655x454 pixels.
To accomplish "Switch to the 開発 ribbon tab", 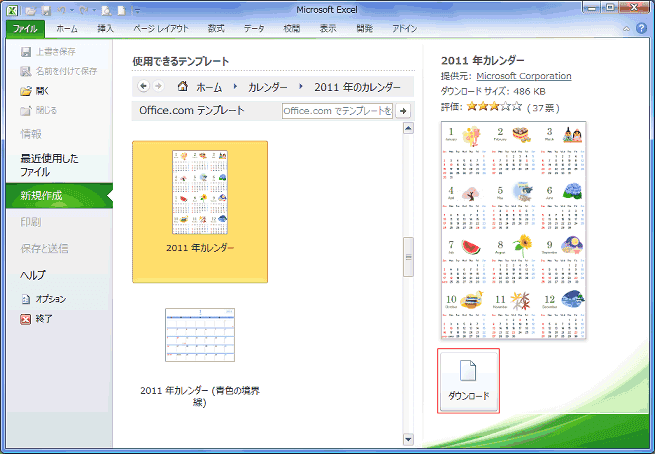I will coord(364,28).
